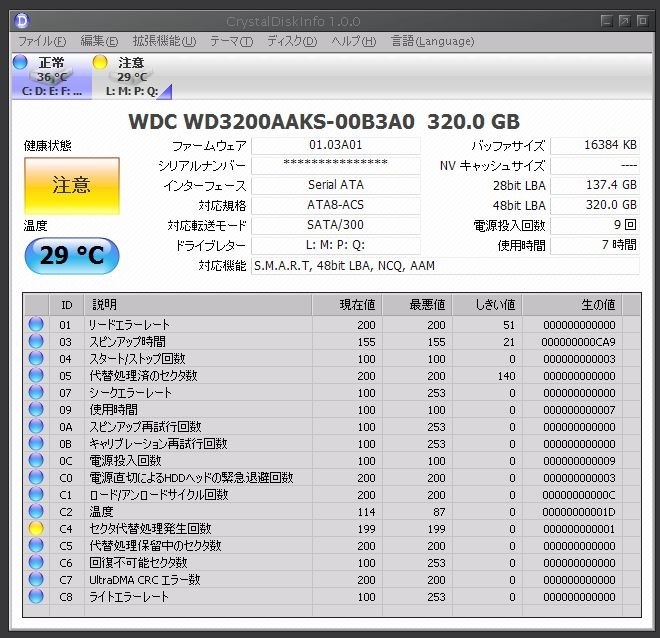
Task: Select the 注意 29°C disk tab
Action: (132, 76)
